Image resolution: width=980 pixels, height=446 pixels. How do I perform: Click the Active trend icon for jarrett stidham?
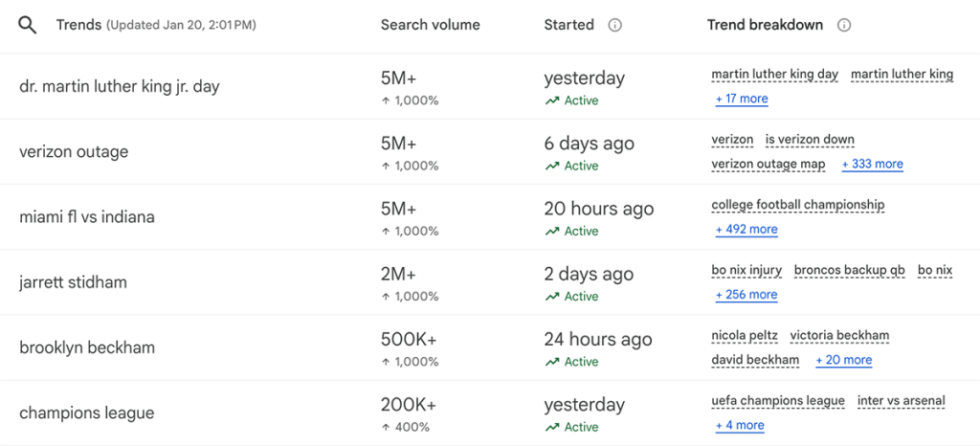(552, 297)
